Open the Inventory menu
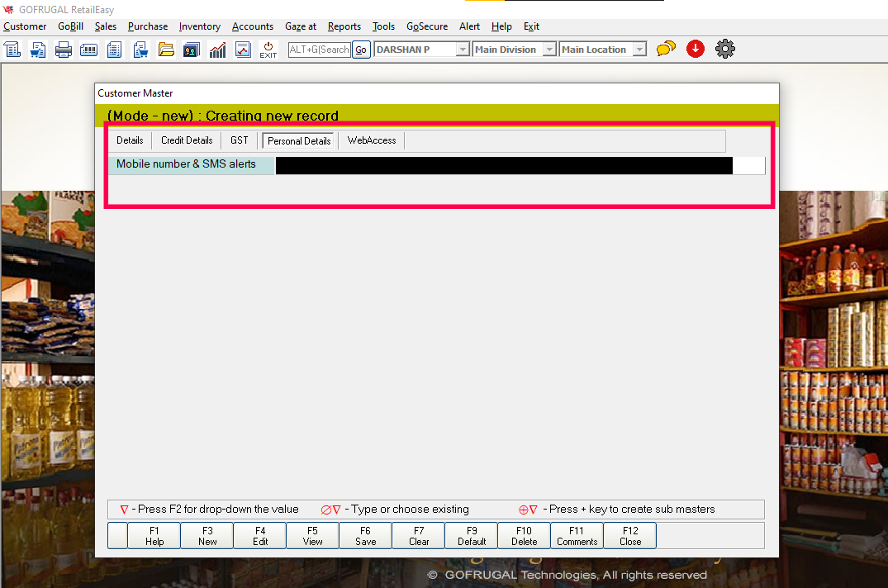This screenshot has width=888, height=588. click(x=199, y=26)
